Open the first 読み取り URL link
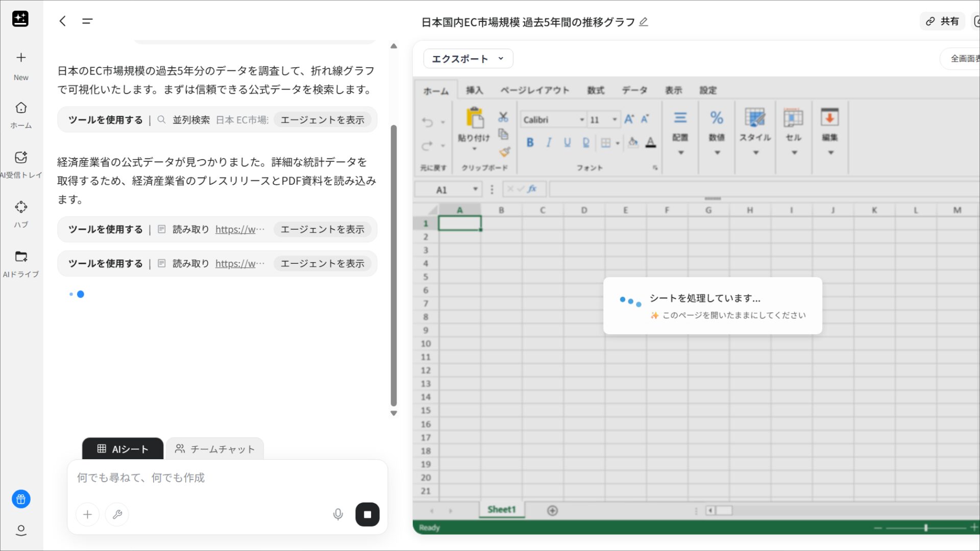The image size is (980, 551). [x=239, y=229]
